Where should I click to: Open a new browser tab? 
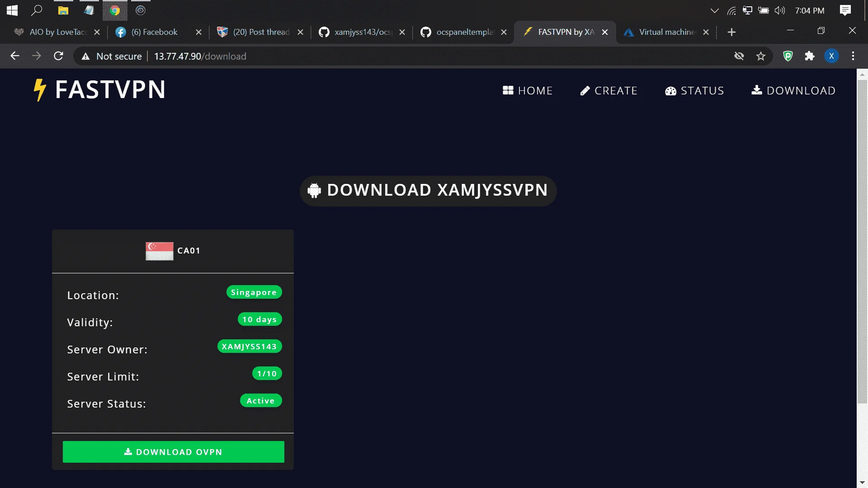[731, 32]
